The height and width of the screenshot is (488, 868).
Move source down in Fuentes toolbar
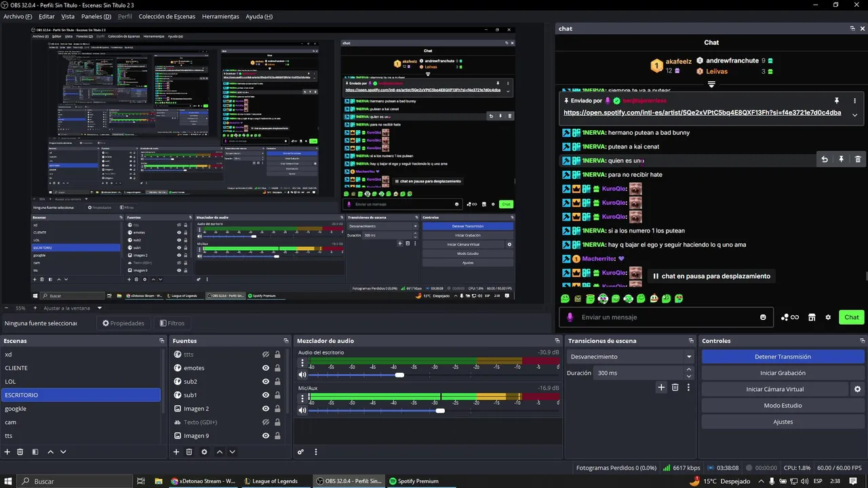point(232,452)
